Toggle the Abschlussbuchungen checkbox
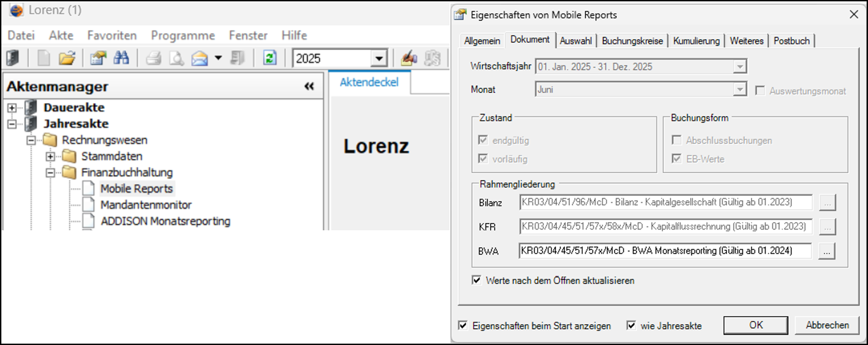The image size is (868, 345). click(x=676, y=140)
